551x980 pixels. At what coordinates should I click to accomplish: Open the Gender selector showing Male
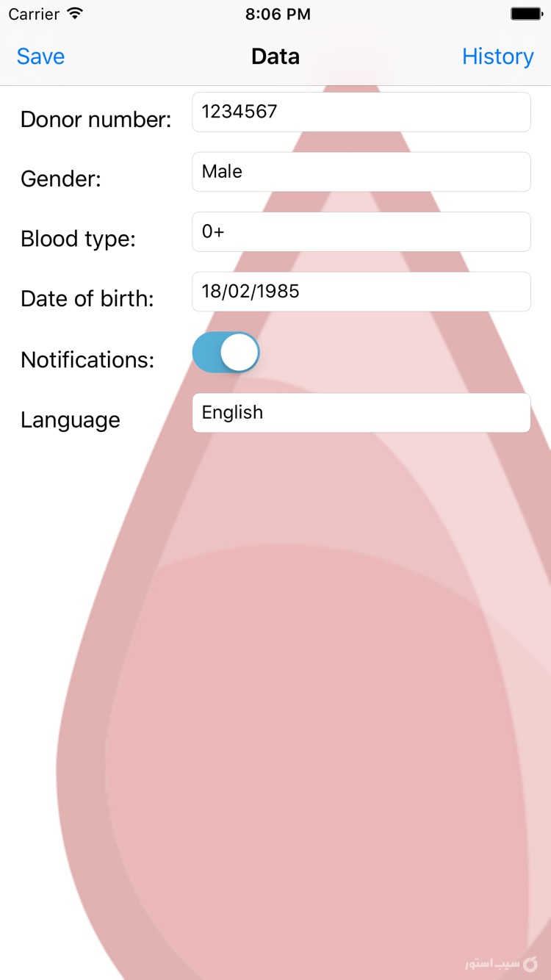point(361,171)
